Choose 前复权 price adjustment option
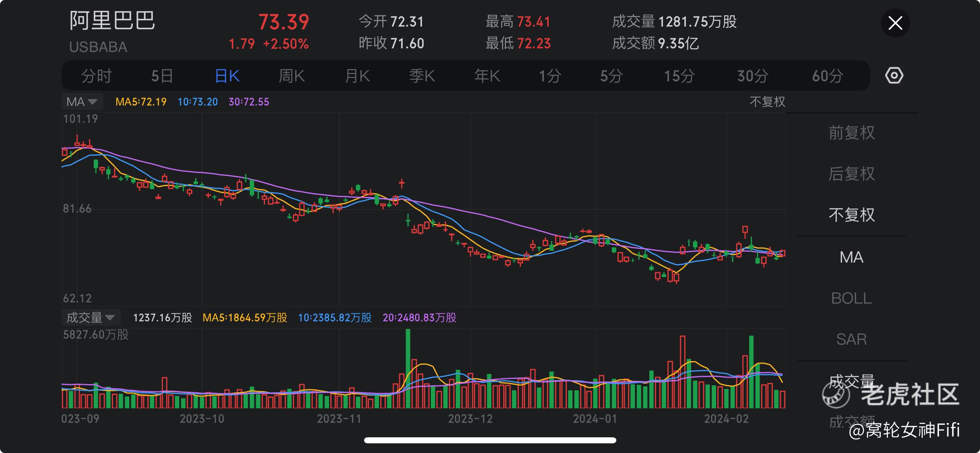The height and width of the screenshot is (453, 980). (x=851, y=133)
